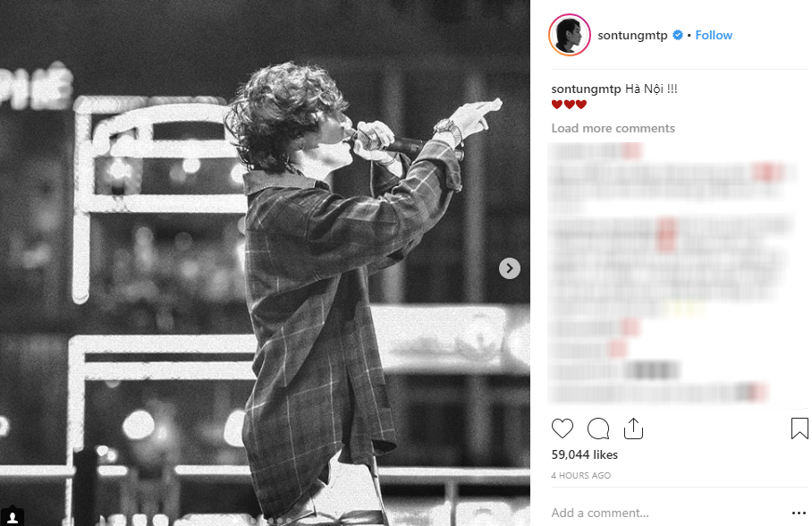View the 59,044 likes list
Screen dimensions: 812x526
(585, 454)
